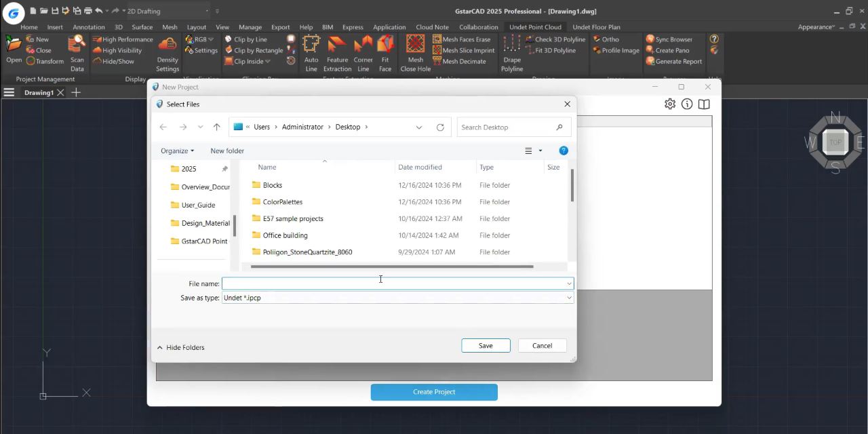868x434 pixels.
Task: Activate the Mesh Slice Imprint tool
Action: (464, 50)
